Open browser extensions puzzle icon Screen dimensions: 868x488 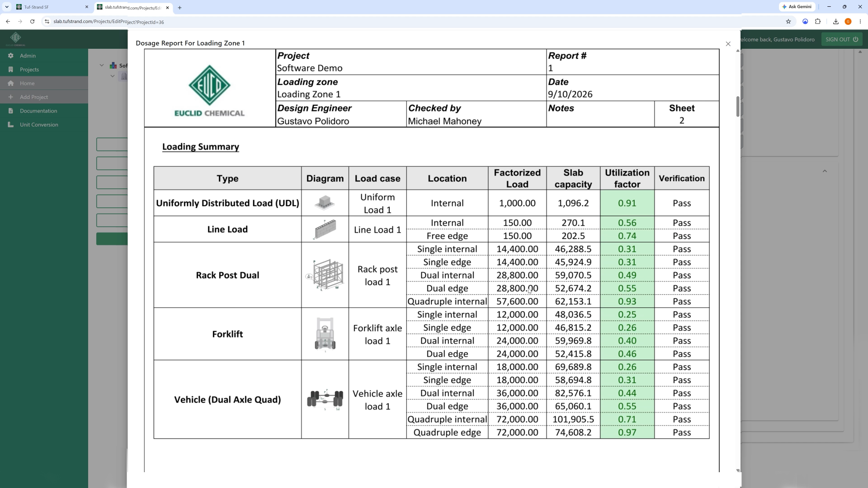click(818, 22)
